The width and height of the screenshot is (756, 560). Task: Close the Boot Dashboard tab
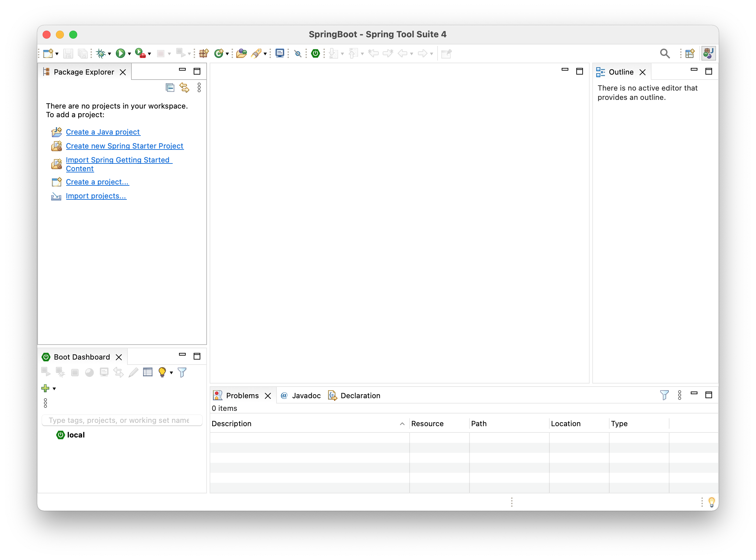tap(118, 357)
